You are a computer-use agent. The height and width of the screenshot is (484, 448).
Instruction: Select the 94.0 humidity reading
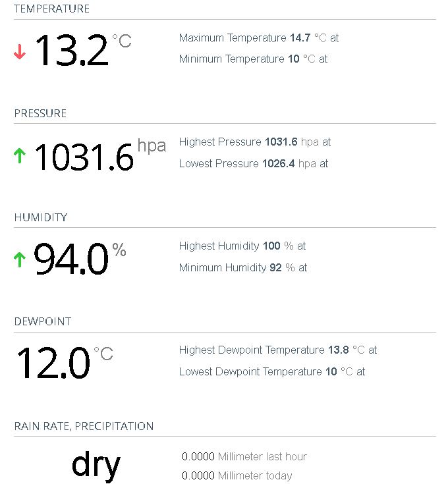coord(71,259)
